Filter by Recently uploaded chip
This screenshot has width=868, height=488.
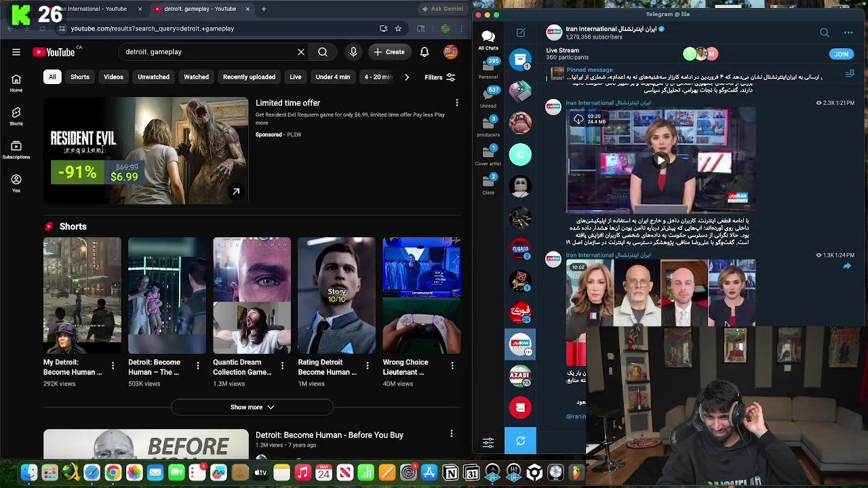[249, 77]
